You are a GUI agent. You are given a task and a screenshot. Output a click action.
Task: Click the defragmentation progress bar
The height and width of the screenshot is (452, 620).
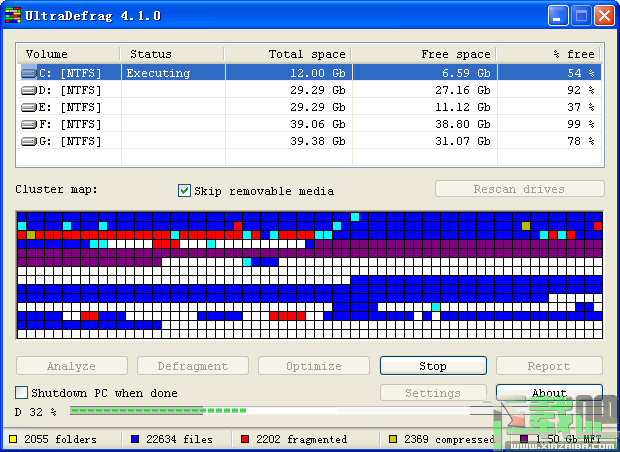point(336,411)
